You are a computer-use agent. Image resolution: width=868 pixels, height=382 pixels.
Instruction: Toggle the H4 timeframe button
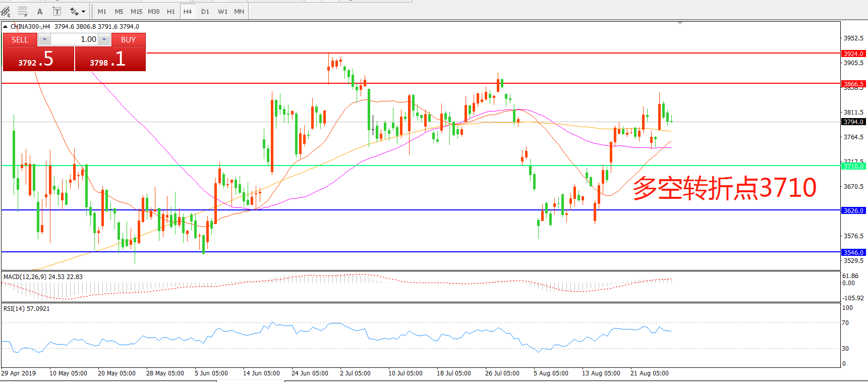(188, 11)
